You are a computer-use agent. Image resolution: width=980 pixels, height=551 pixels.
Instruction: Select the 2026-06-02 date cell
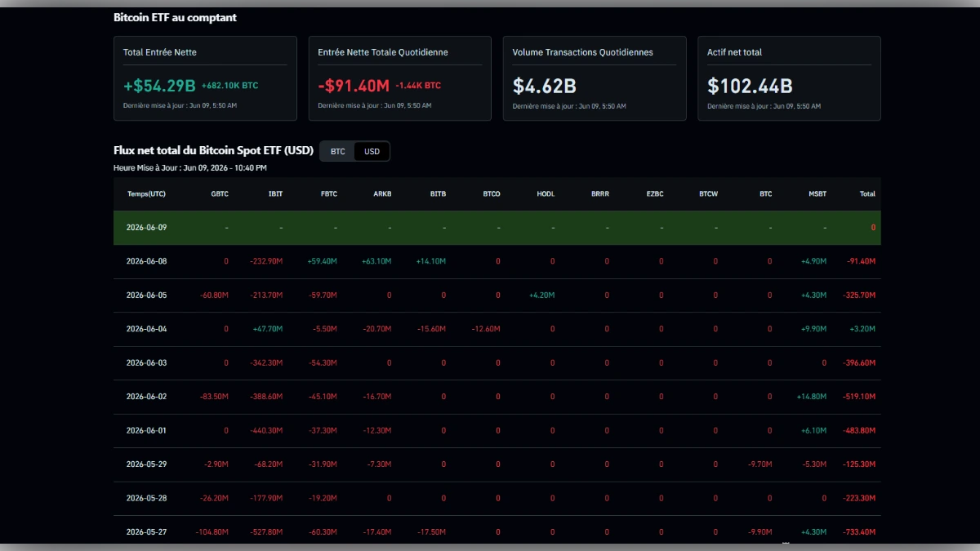tap(146, 397)
